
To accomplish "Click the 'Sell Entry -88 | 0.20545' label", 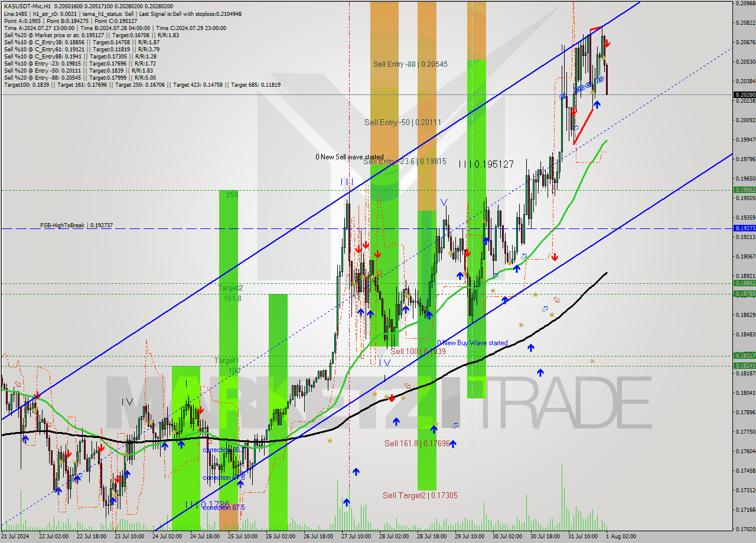I will [410, 64].
